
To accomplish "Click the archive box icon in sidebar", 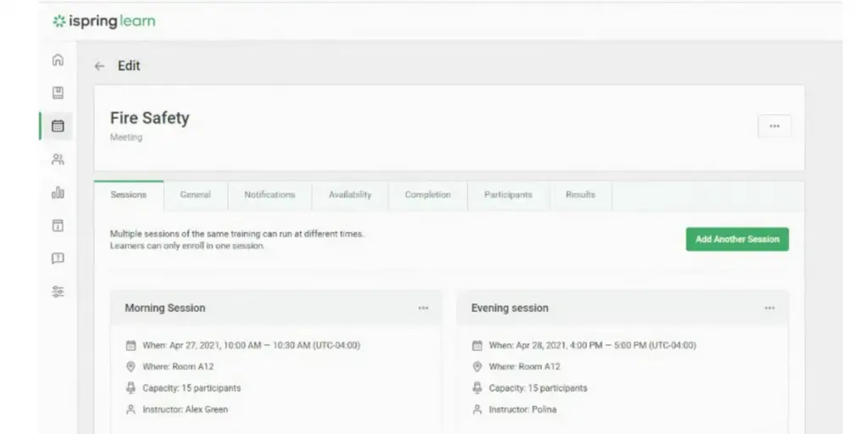I will coord(58,225).
